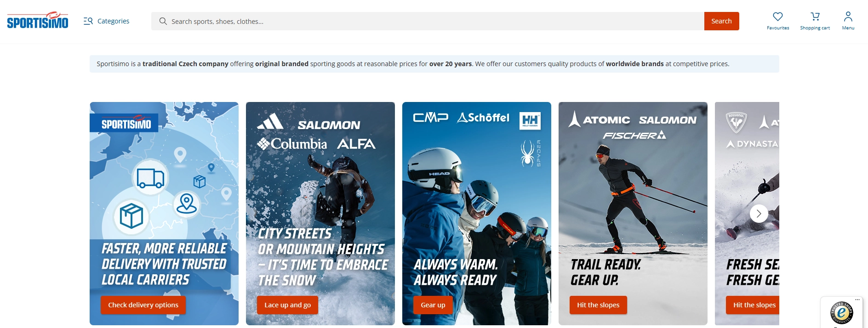Open the Categories menu

106,21
